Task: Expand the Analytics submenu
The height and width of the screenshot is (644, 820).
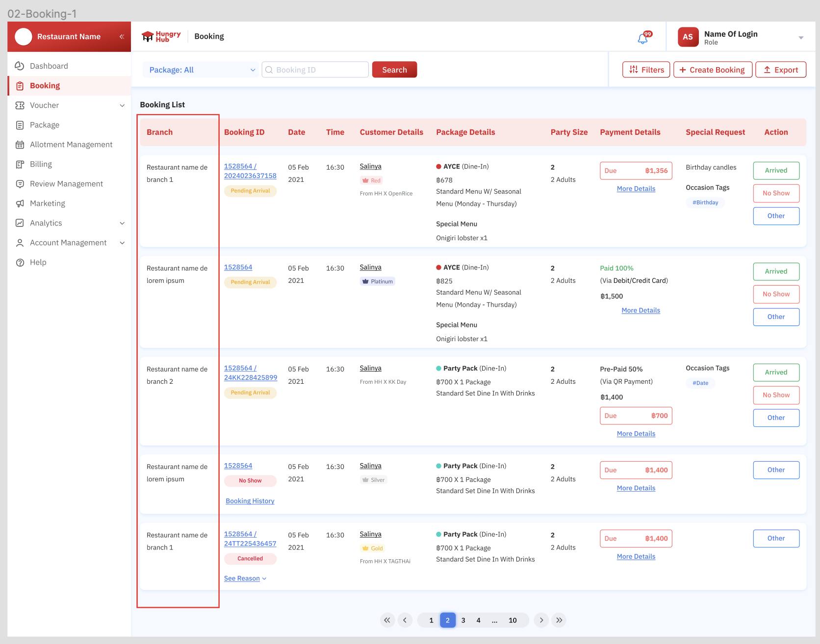Action: click(122, 223)
